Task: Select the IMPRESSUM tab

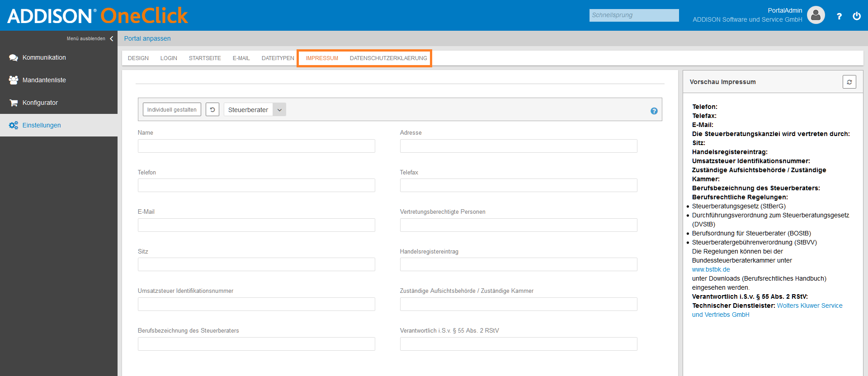Action: pos(322,58)
